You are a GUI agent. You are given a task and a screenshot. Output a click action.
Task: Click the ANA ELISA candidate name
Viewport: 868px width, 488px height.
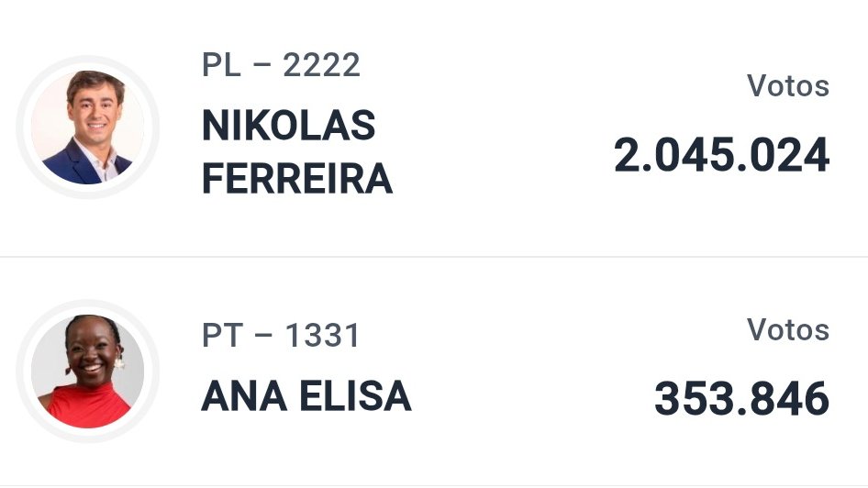coord(306,396)
